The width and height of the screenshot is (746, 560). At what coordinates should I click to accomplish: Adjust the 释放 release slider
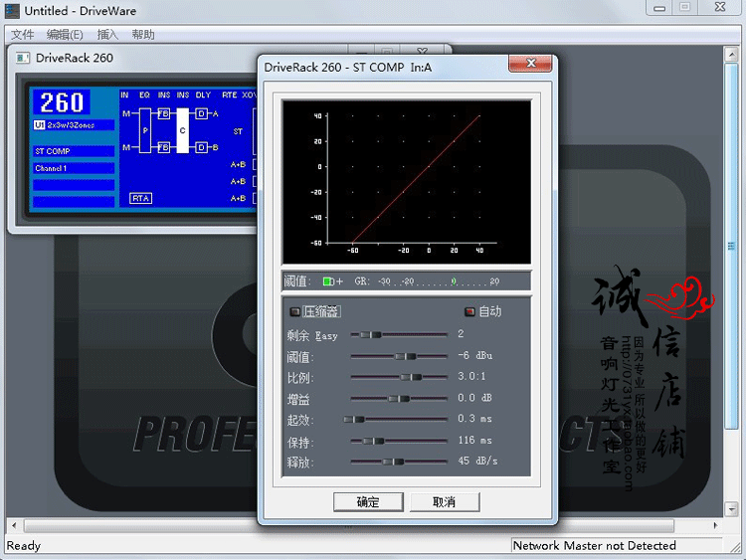click(x=393, y=462)
